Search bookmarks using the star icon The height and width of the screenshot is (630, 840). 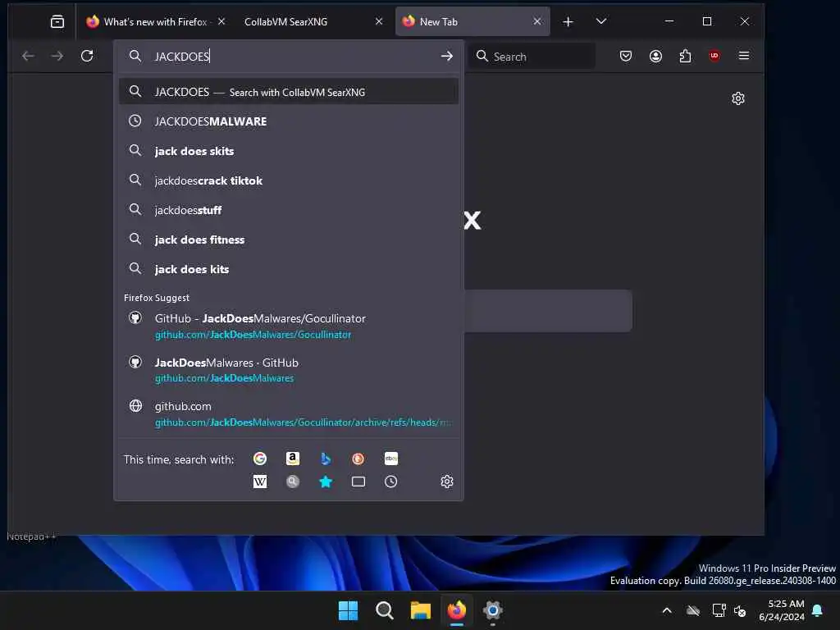coord(325,482)
